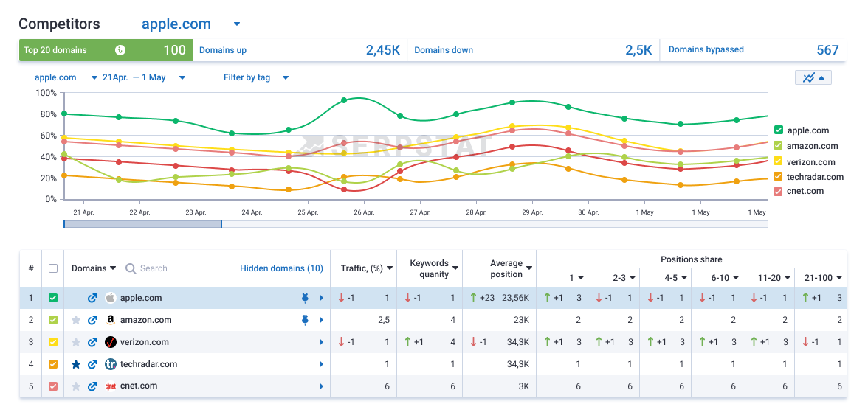
Task: Open the apple.com domain dropdown in the title
Action: 237,24
